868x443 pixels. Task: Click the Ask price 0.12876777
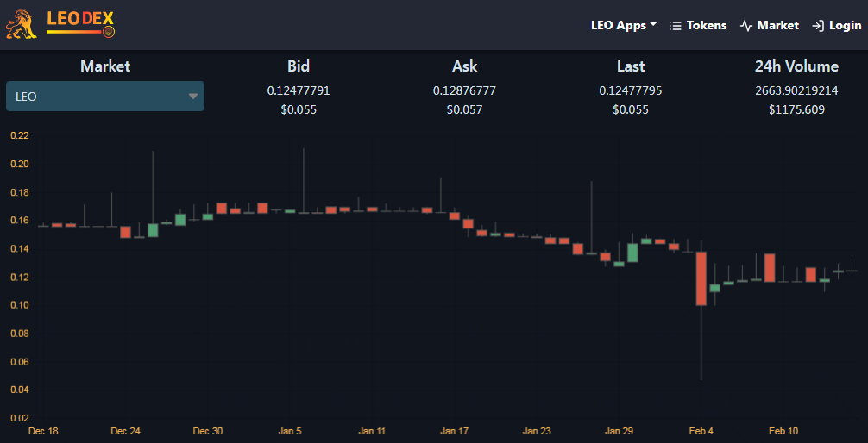click(464, 90)
